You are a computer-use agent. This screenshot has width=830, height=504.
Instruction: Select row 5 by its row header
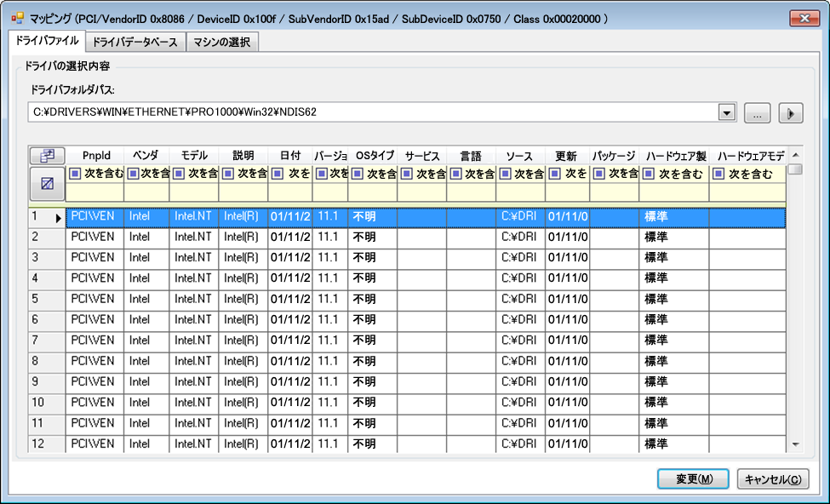tap(47, 299)
